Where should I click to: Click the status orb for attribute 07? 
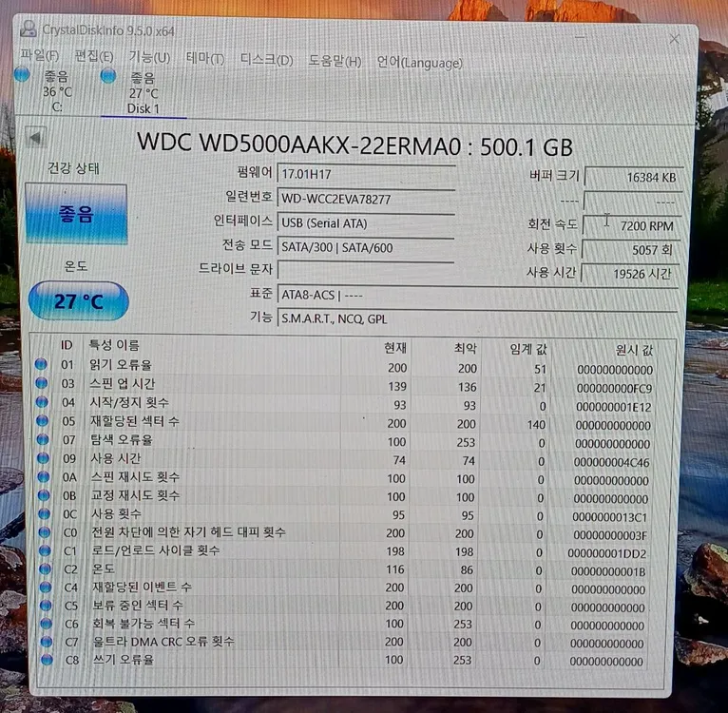[43, 439]
